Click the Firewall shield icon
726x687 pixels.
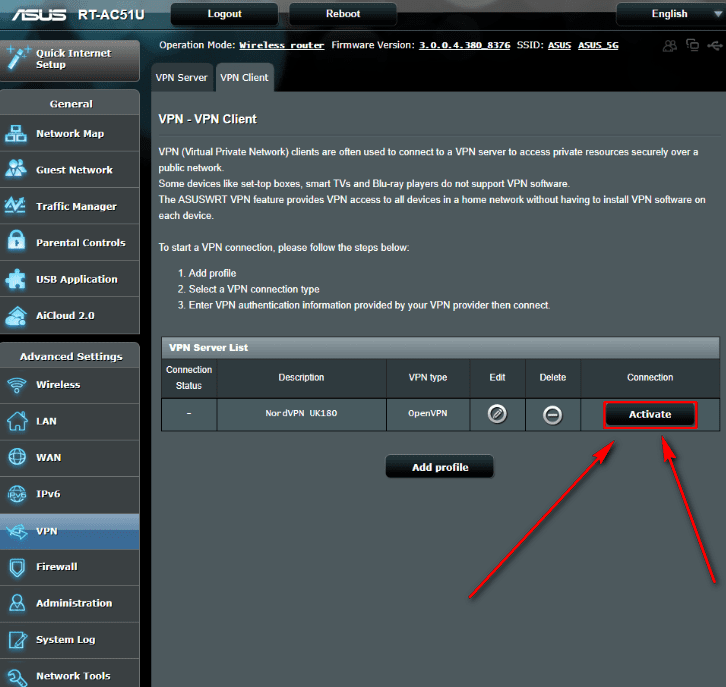[17, 567]
